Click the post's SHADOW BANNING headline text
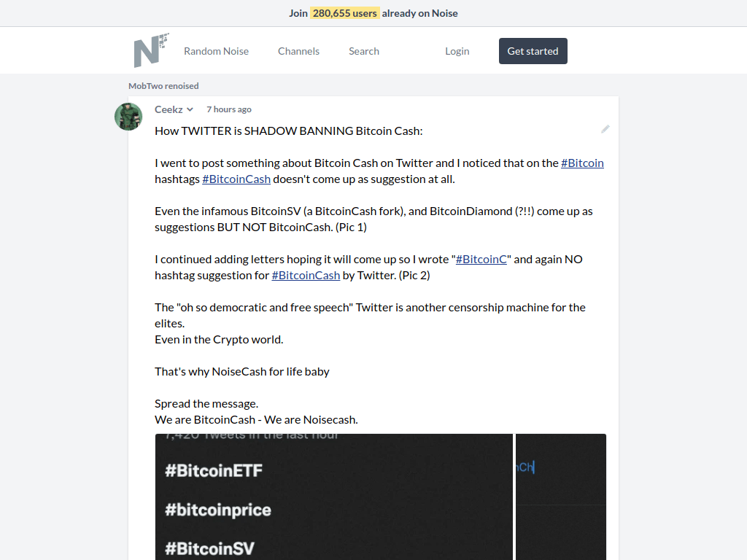The width and height of the screenshot is (747, 560). pyautogui.click(x=289, y=131)
